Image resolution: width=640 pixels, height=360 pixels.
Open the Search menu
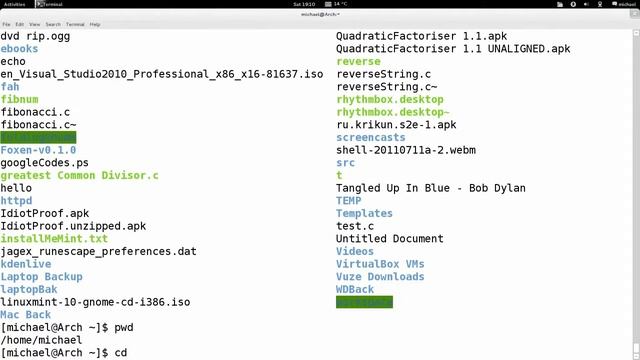[x=53, y=24]
